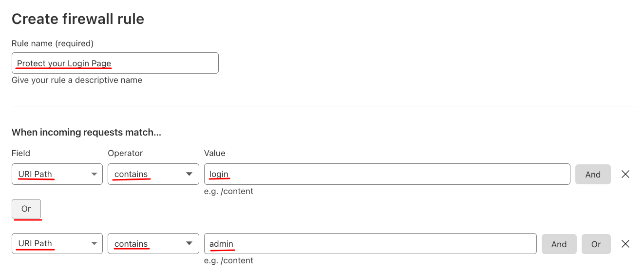Image resolution: width=644 pixels, height=276 pixels.
Task: Click the "Create firewall rule" heading
Action: click(x=78, y=19)
